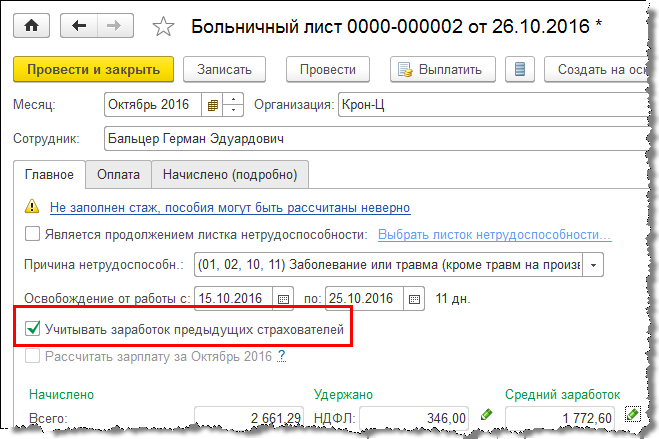Click the Провести button

pos(328,69)
